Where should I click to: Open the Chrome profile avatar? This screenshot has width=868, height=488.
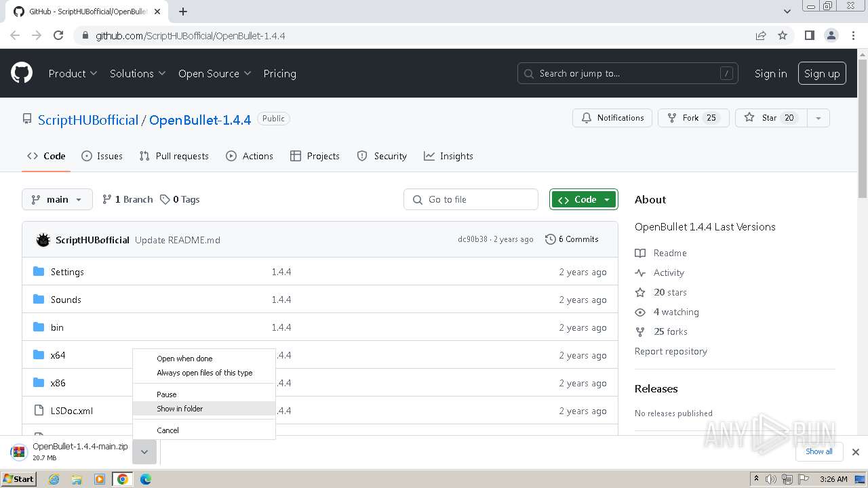click(x=831, y=35)
